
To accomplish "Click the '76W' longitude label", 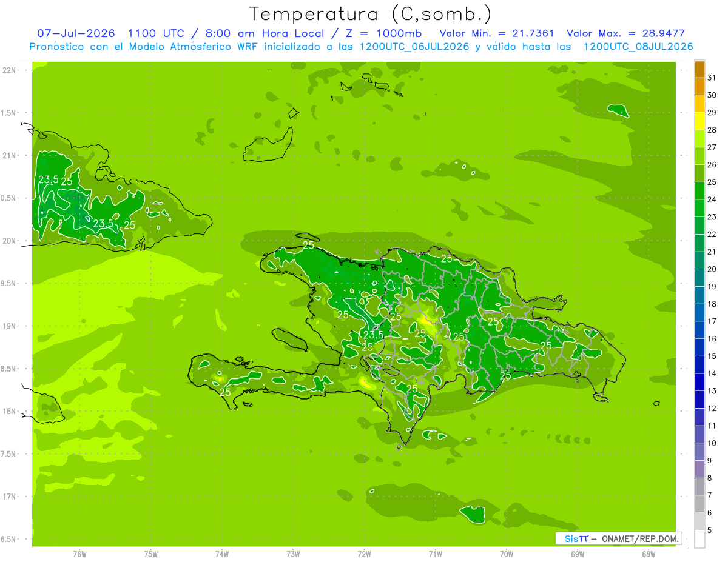I will tap(79, 554).
